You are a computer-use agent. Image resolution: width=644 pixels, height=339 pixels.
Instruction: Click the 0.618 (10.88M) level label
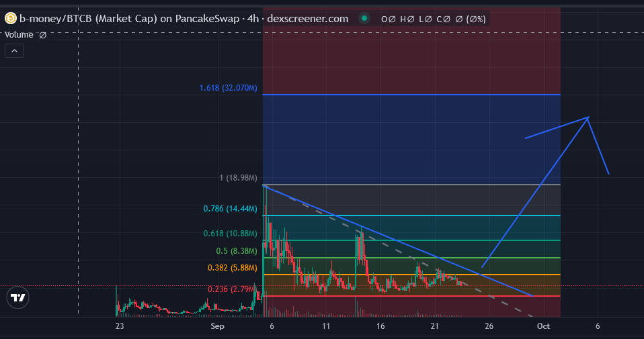(231, 233)
